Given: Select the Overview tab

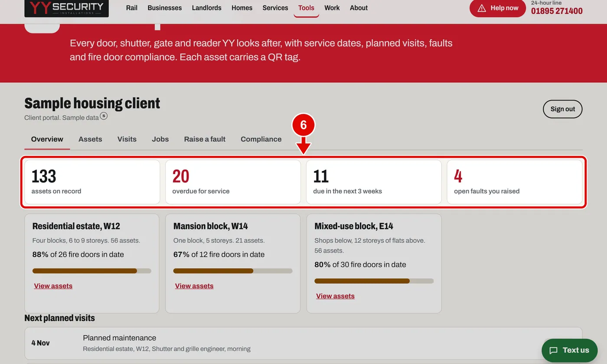Looking at the screenshot, I should click(47, 140).
